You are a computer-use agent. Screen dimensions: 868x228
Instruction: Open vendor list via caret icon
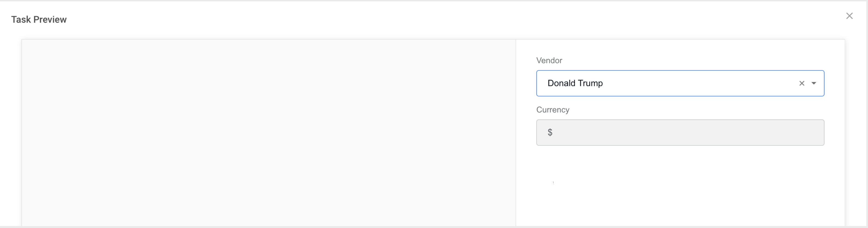tap(814, 83)
